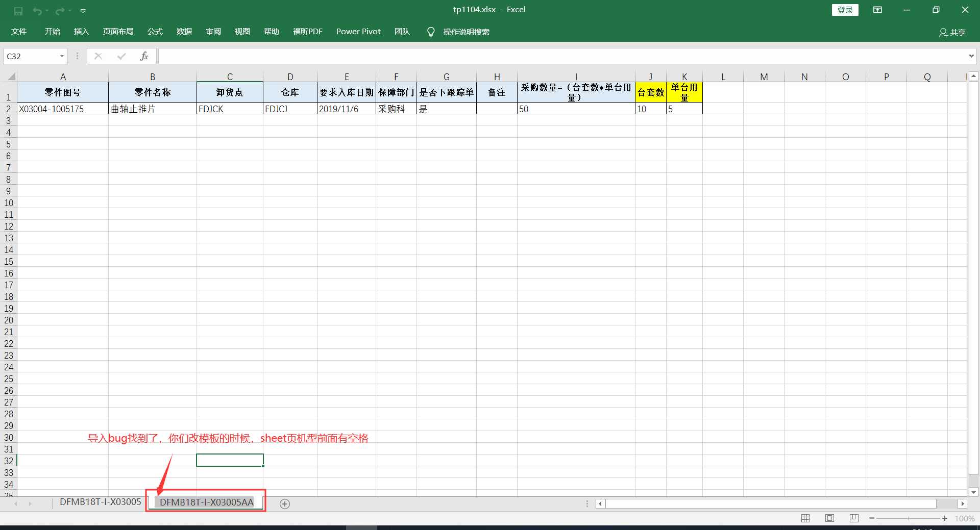Switch to Normal view icon
The height and width of the screenshot is (530, 980).
pos(805,518)
